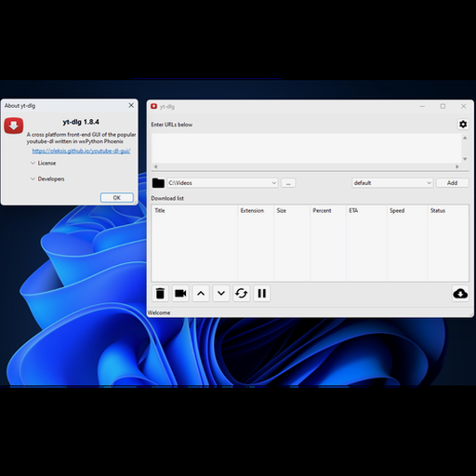Click the Add button
This screenshot has width=476, height=476.
(452, 183)
